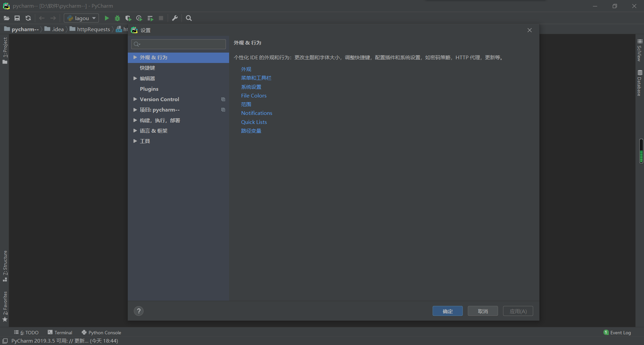Open the Quick Lists link

click(254, 122)
